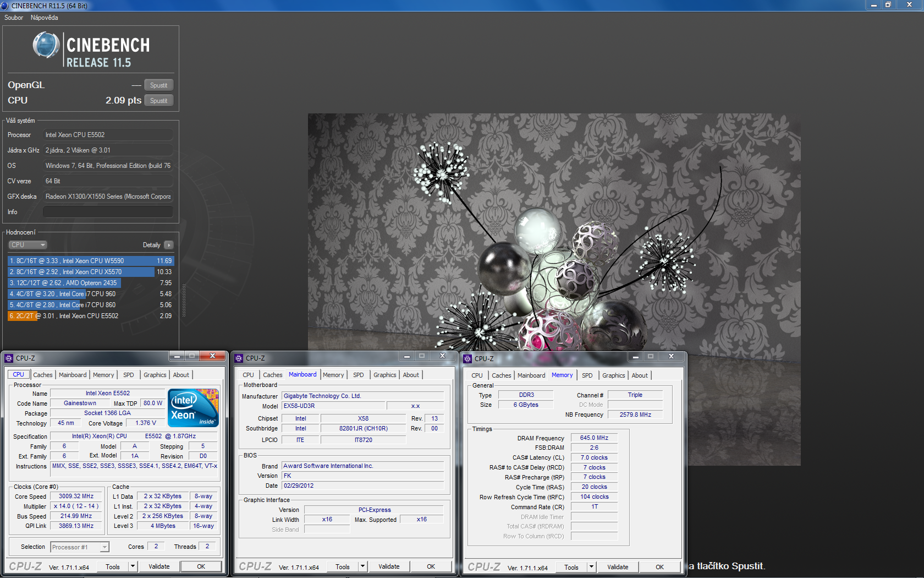Select SPD tab in Memory CPU-Z window
This screenshot has width=924, height=578.
(587, 375)
